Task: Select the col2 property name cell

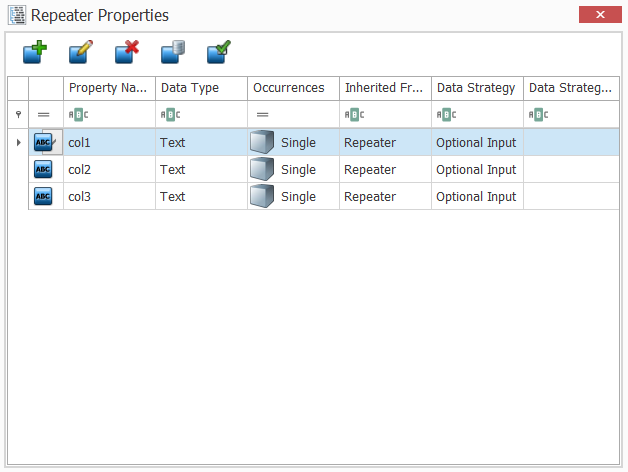Action: [x=109, y=169]
